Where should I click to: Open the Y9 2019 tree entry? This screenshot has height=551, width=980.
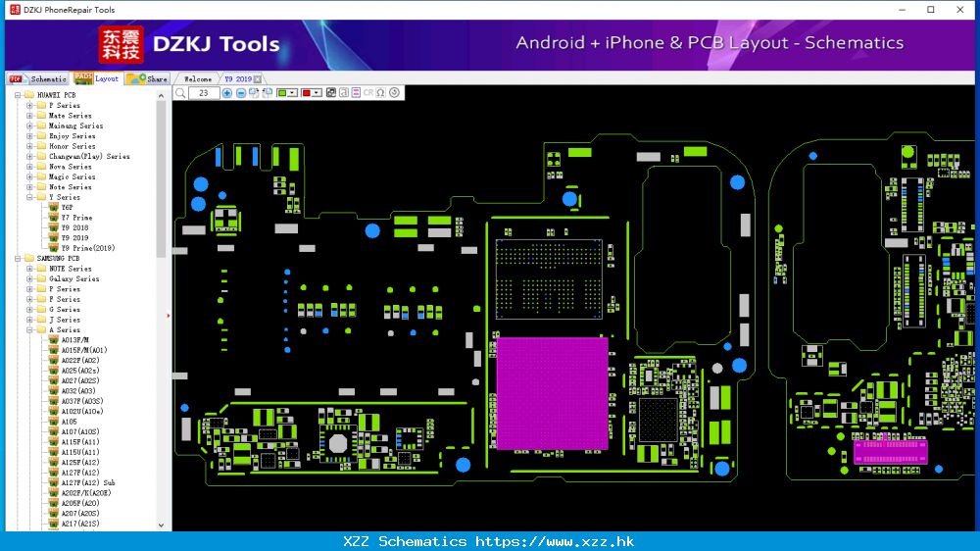74,237
